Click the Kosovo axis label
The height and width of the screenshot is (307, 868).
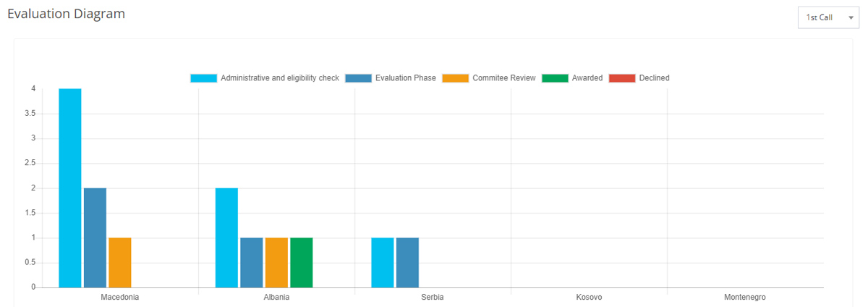click(589, 298)
